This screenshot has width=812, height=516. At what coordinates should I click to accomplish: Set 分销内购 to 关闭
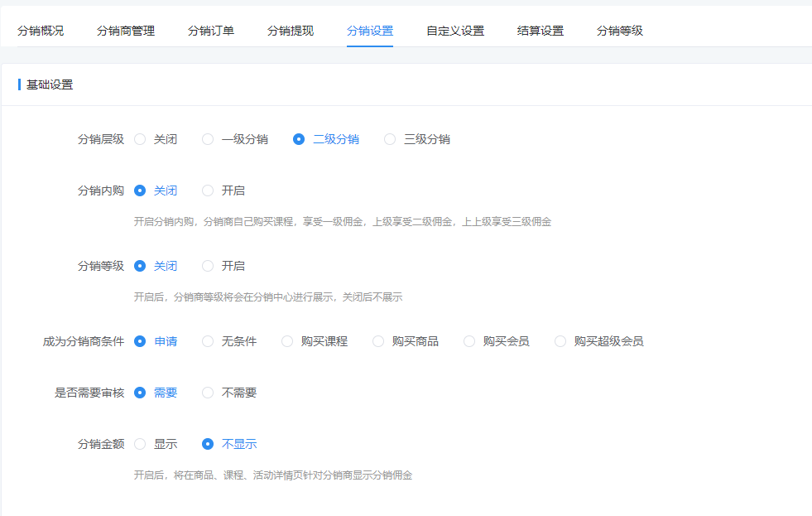point(156,190)
